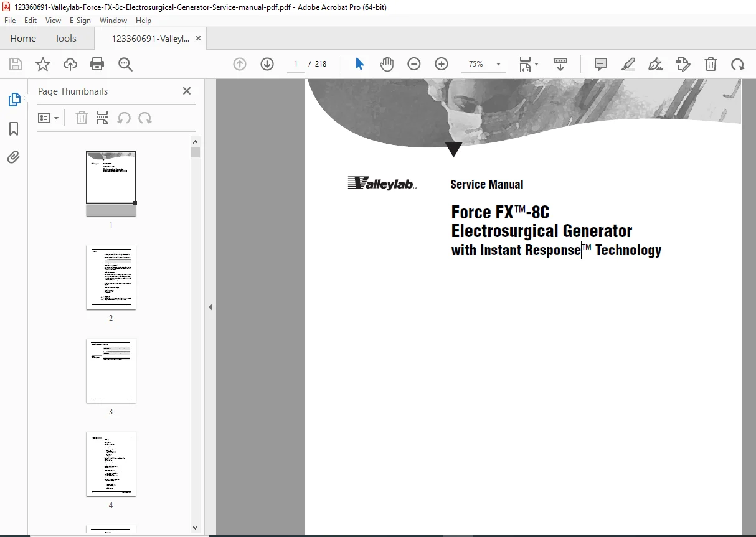
Task: Click the Save file icon
Action: 16,64
